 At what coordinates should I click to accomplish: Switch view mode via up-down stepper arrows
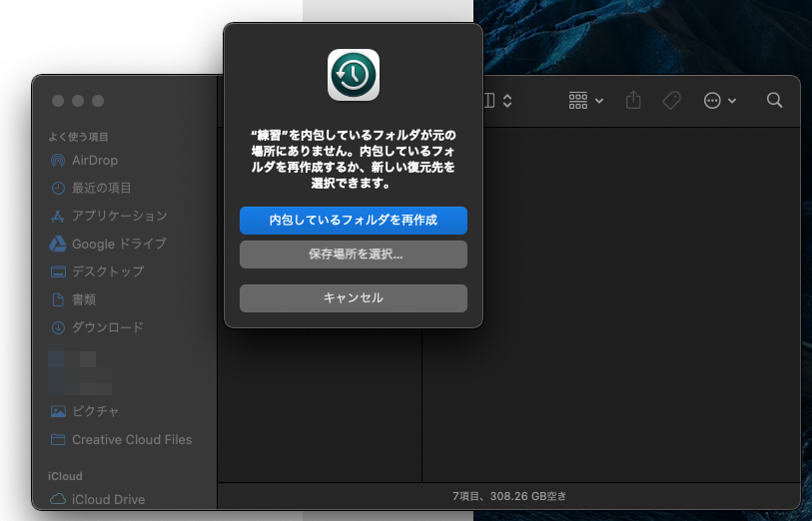tap(507, 101)
